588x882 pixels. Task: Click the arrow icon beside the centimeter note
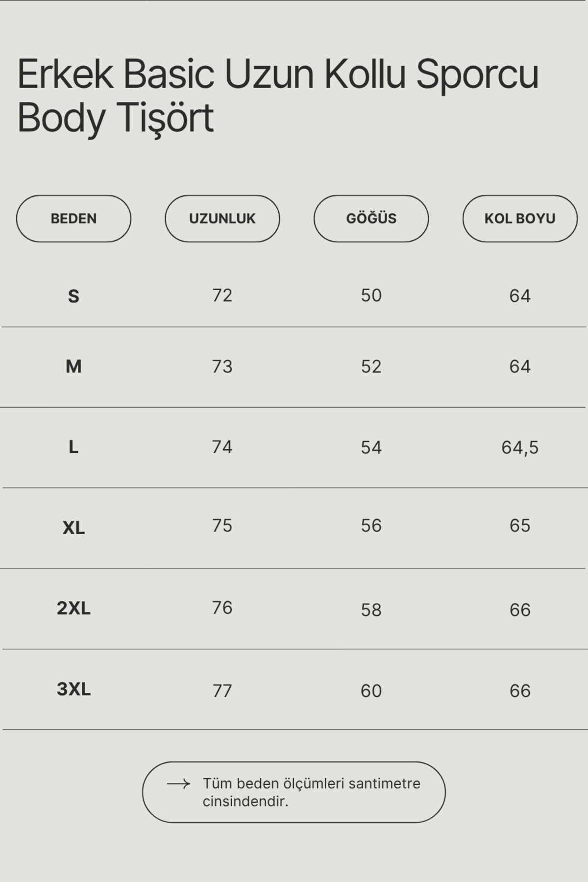[178, 784]
